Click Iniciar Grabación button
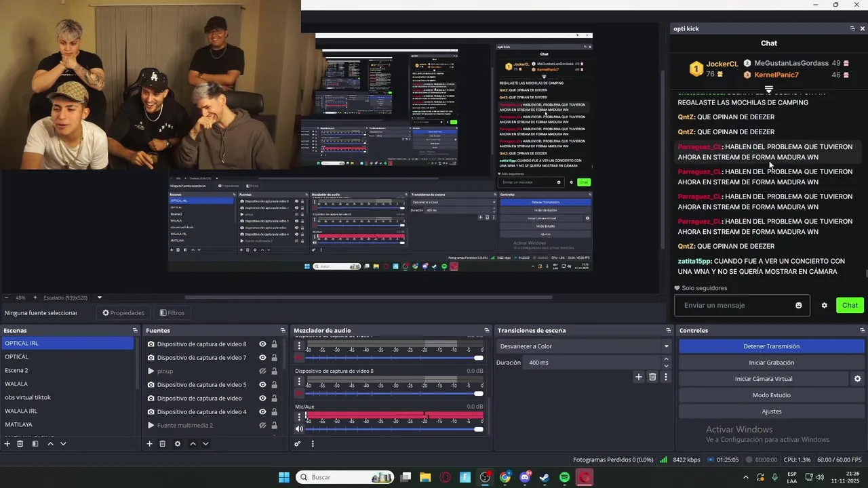This screenshot has height=488, width=868. [x=772, y=363]
